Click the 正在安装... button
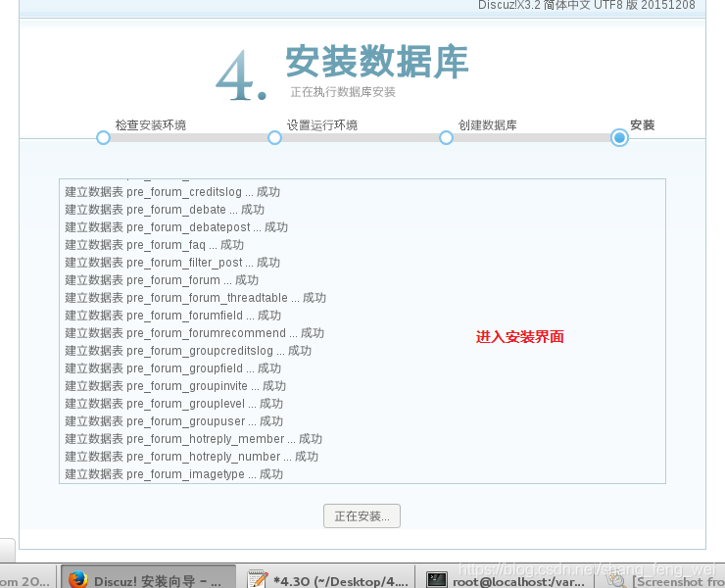The width and height of the screenshot is (725, 588). coord(362,515)
